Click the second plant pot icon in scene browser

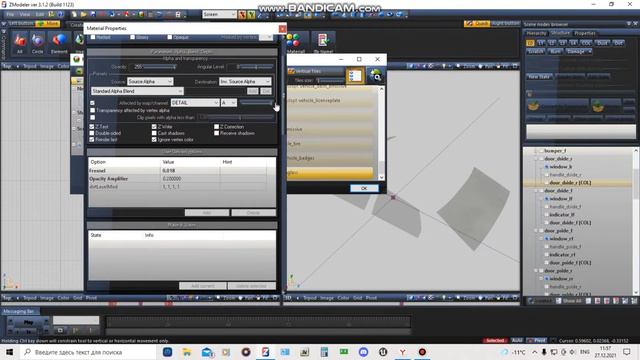[x=598, y=106]
